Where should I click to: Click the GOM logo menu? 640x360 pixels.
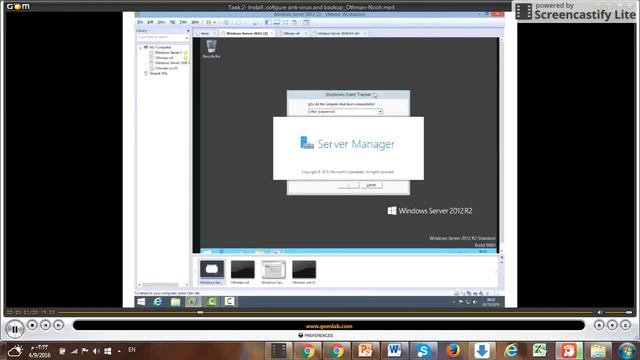pos(18,7)
